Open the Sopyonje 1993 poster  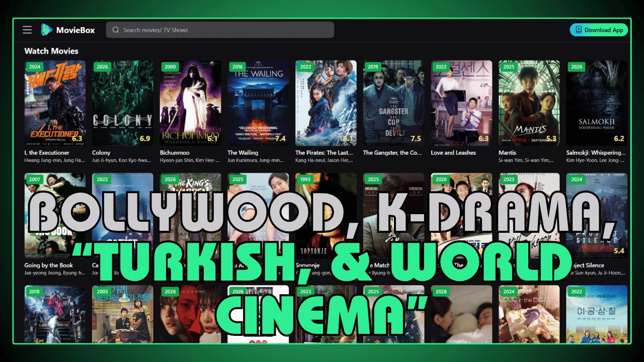[x=326, y=216]
